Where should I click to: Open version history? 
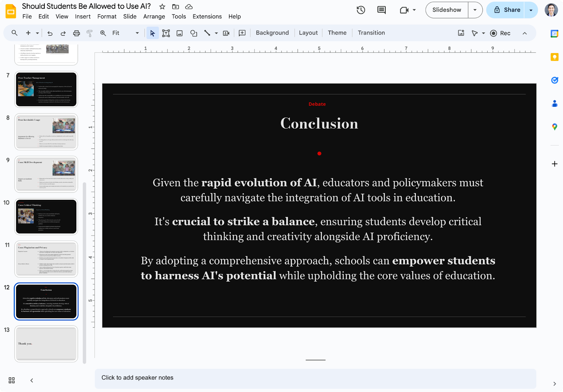(x=360, y=10)
